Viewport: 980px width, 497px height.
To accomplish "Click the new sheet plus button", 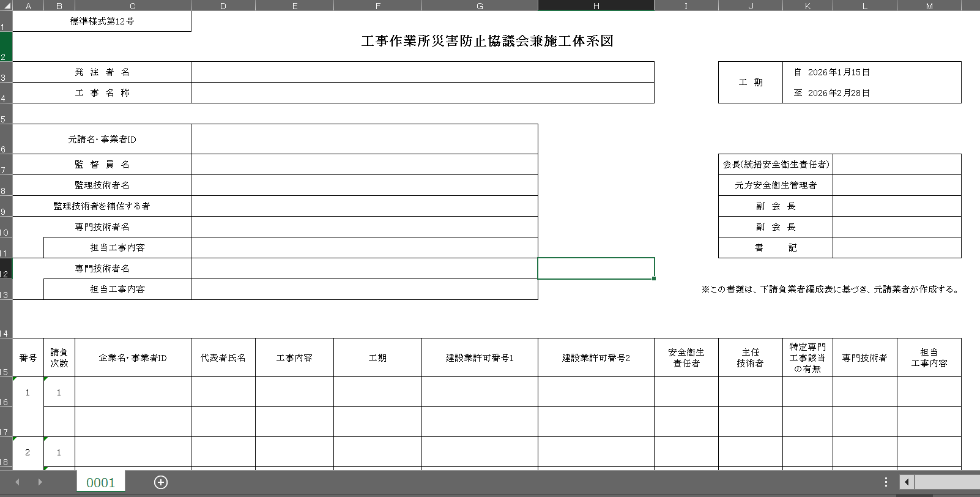I will [x=161, y=482].
